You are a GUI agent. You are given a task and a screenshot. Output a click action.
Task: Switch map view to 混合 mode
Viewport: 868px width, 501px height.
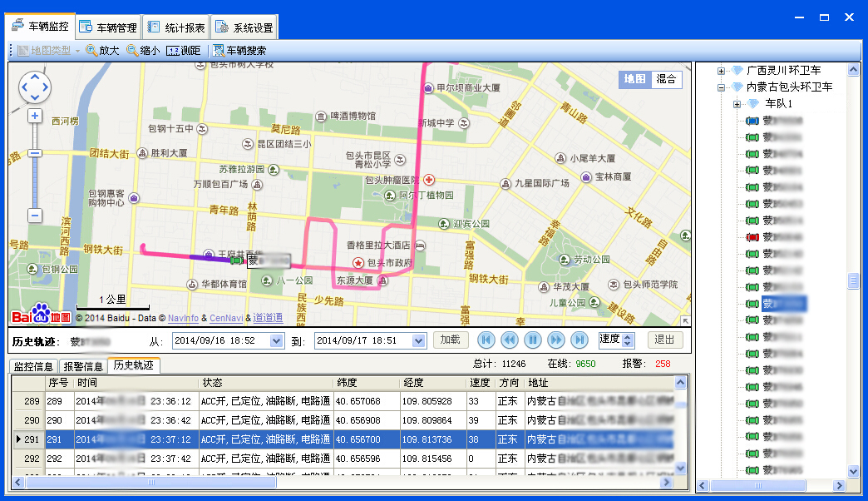coord(666,79)
